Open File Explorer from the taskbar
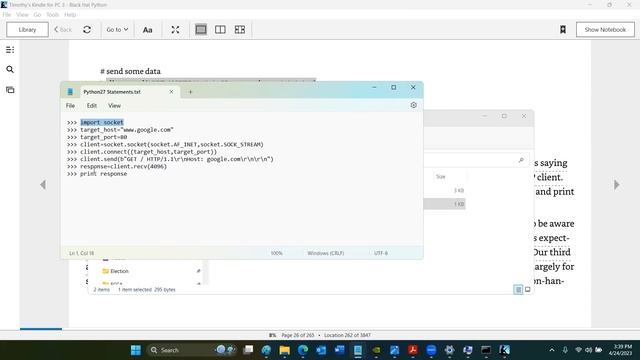Viewport: 640px width, 360px height. (x=284, y=350)
